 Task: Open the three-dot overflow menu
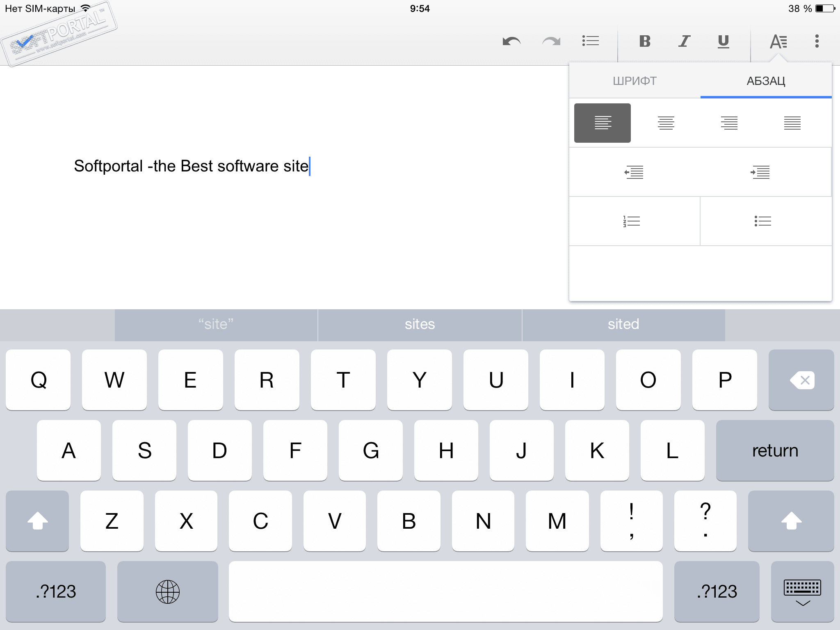(x=817, y=41)
